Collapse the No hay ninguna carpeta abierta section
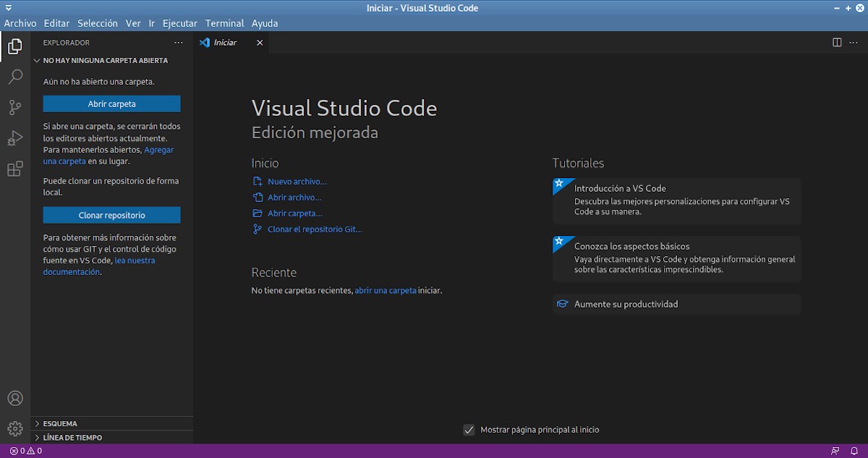The width and height of the screenshot is (868, 458). (x=105, y=61)
